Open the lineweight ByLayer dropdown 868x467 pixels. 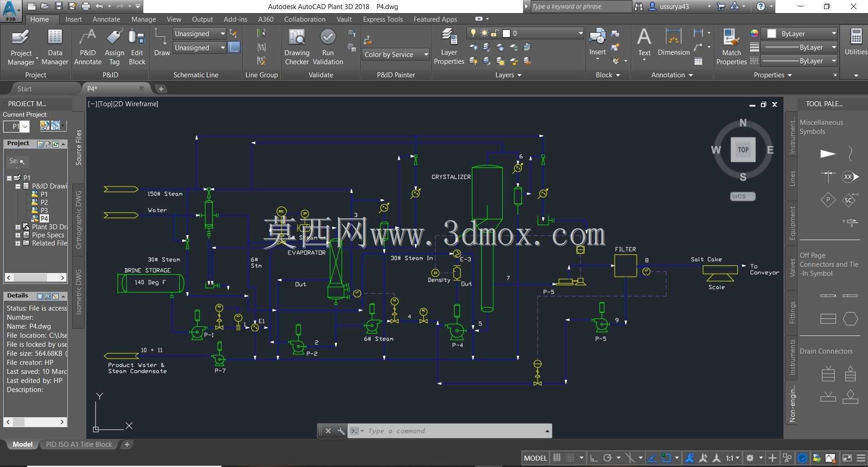click(x=799, y=47)
